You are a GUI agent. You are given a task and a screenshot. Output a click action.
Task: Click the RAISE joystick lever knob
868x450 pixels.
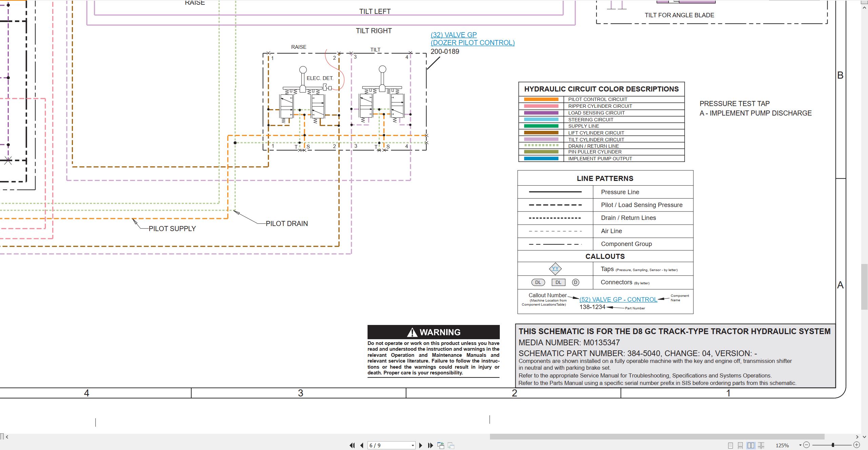(303, 69)
